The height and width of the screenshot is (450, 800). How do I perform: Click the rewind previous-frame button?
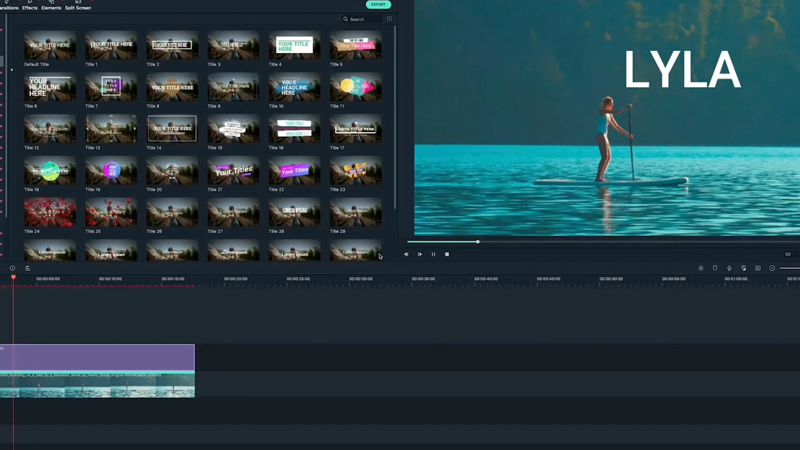point(406,254)
